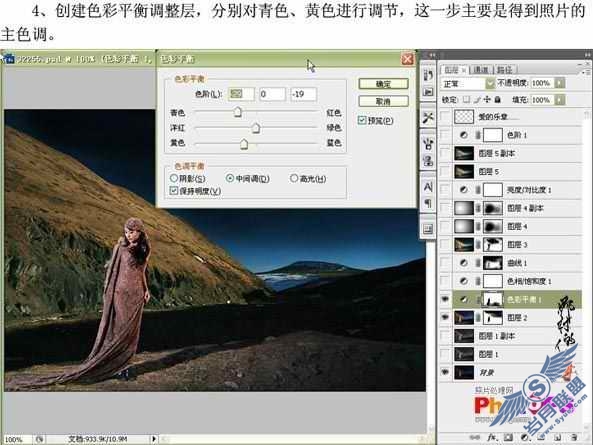Hide the 图层 2 layer eye

click(445, 318)
